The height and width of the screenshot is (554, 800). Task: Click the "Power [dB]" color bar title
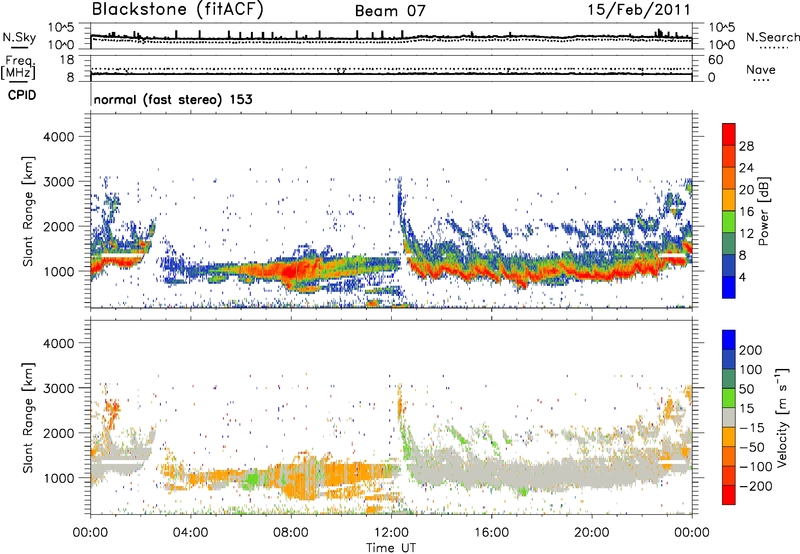(x=763, y=211)
